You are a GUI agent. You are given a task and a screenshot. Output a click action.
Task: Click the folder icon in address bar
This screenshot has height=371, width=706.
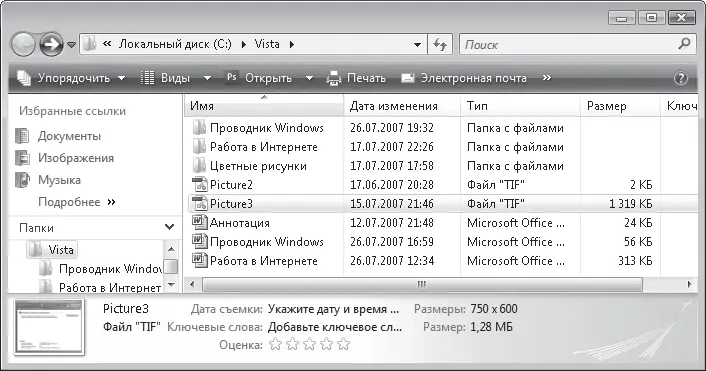click(90, 44)
